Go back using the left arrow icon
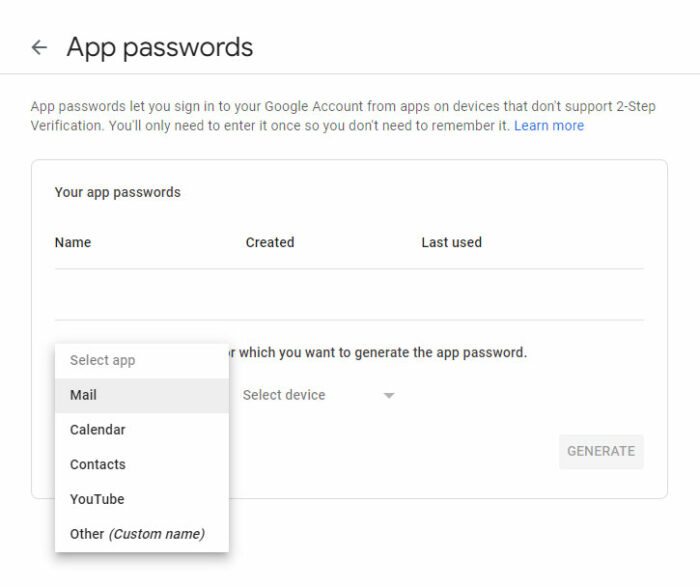 click(39, 47)
